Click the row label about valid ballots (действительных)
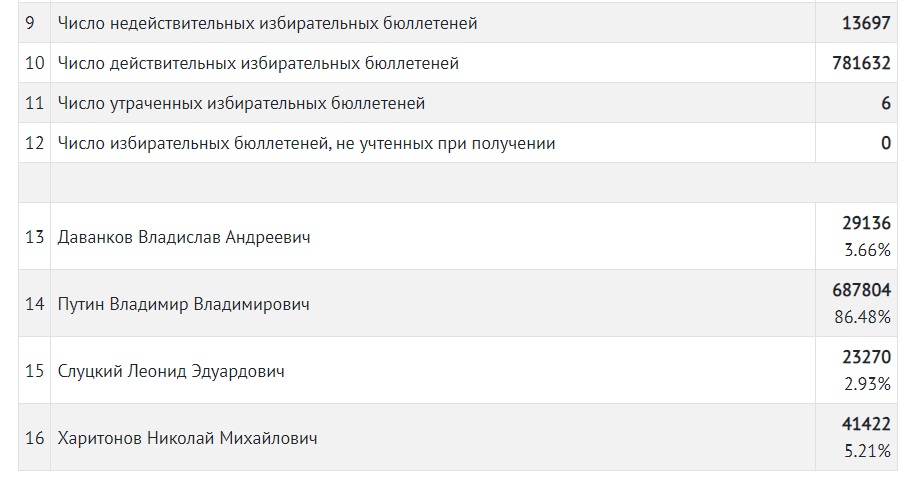 (x=258, y=63)
